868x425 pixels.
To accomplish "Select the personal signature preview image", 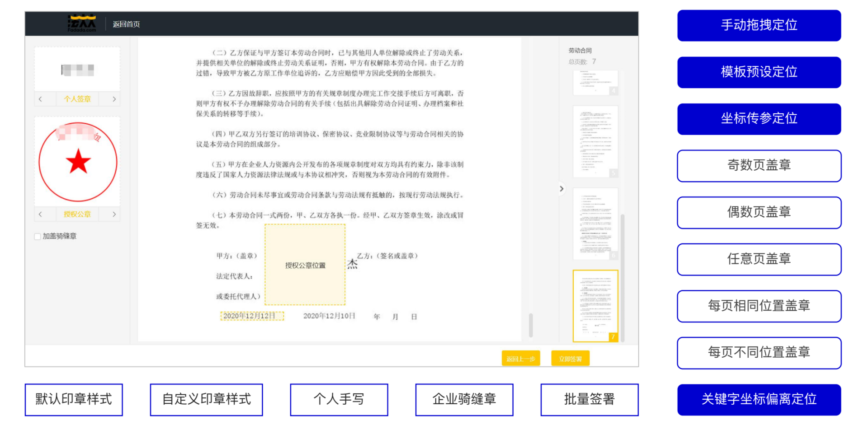I will [77, 69].
